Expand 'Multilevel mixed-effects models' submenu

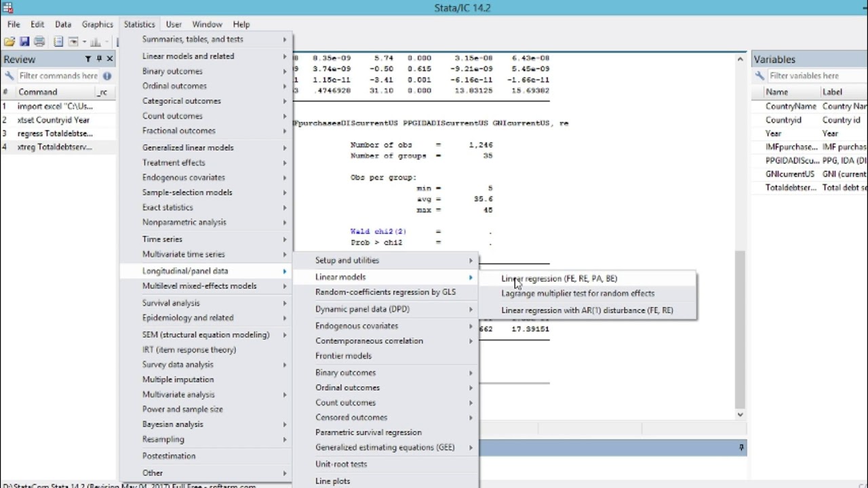click(206, 286)
